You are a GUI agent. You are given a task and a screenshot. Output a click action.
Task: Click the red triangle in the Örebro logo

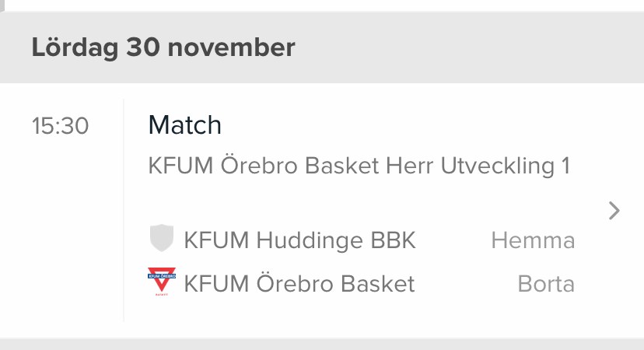162,285
